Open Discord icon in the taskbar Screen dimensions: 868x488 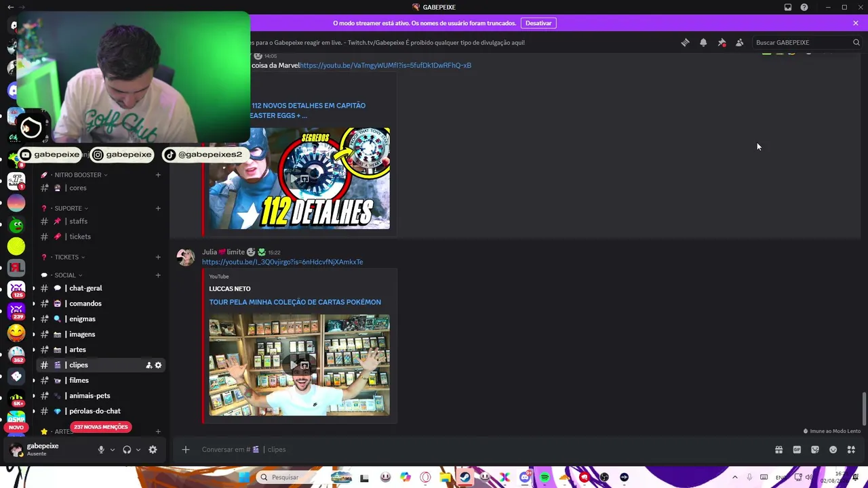pos(524,477)
